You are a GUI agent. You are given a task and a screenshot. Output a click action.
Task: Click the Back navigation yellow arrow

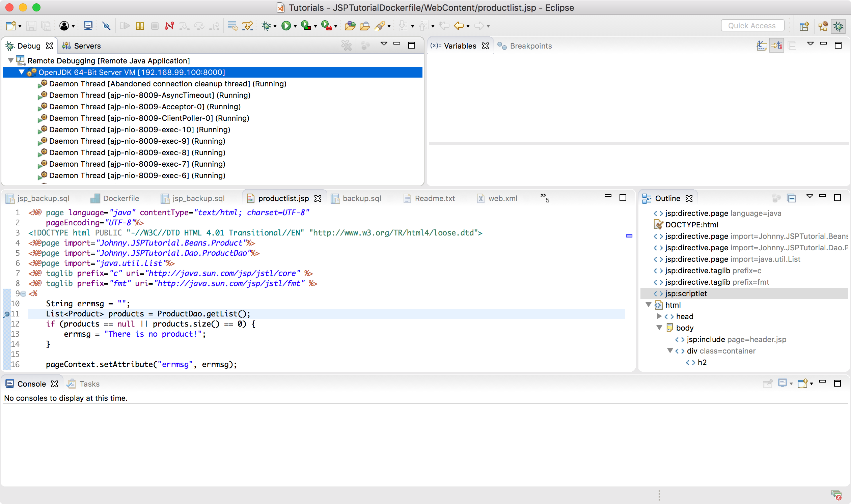459,26
